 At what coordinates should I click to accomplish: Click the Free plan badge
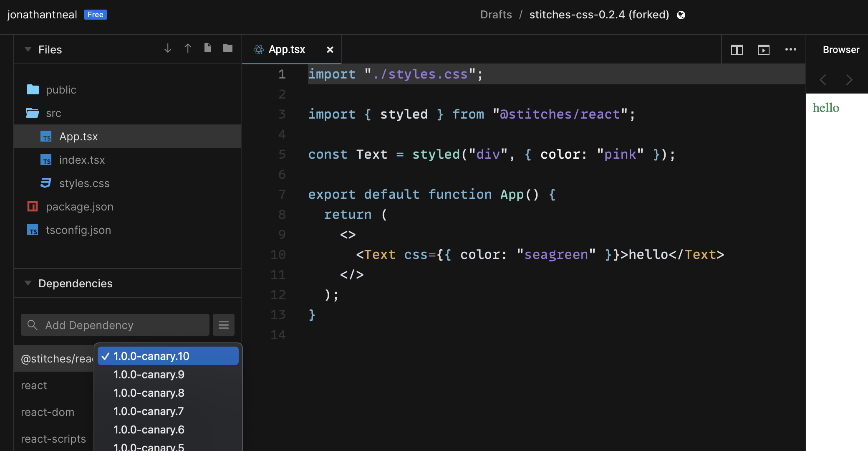coord(96,15)
